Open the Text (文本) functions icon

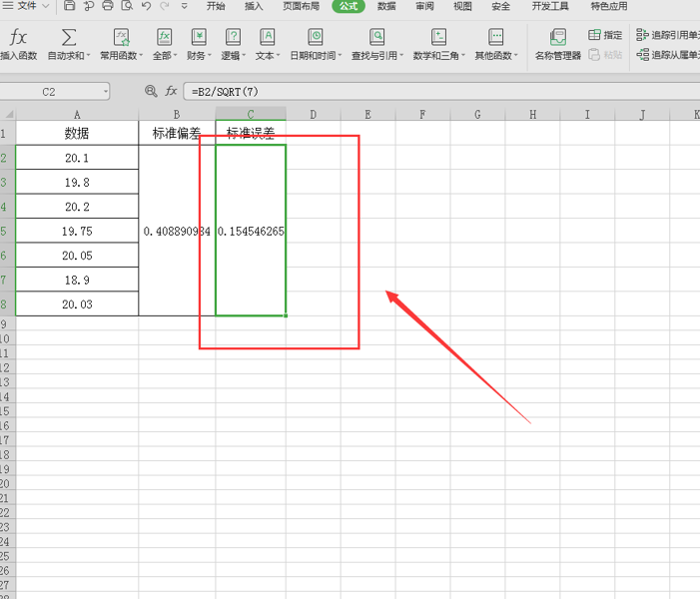(x=267, y=37)
